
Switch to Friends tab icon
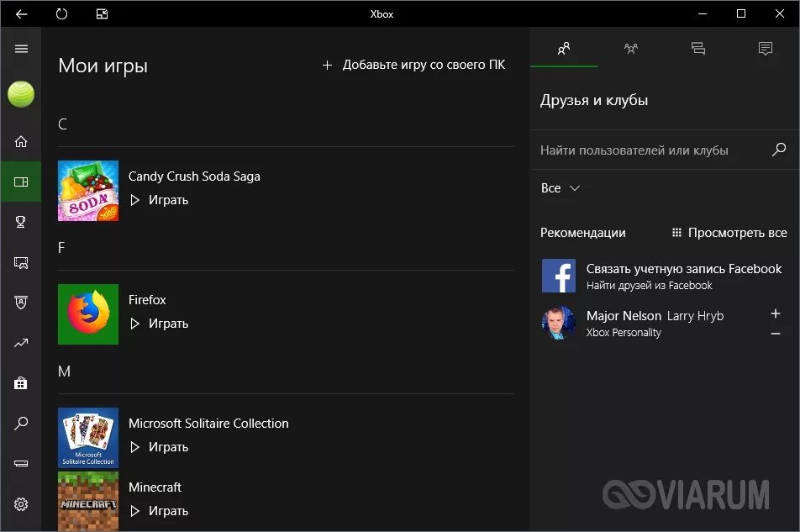pyautogui.click(x=564, y=49)
